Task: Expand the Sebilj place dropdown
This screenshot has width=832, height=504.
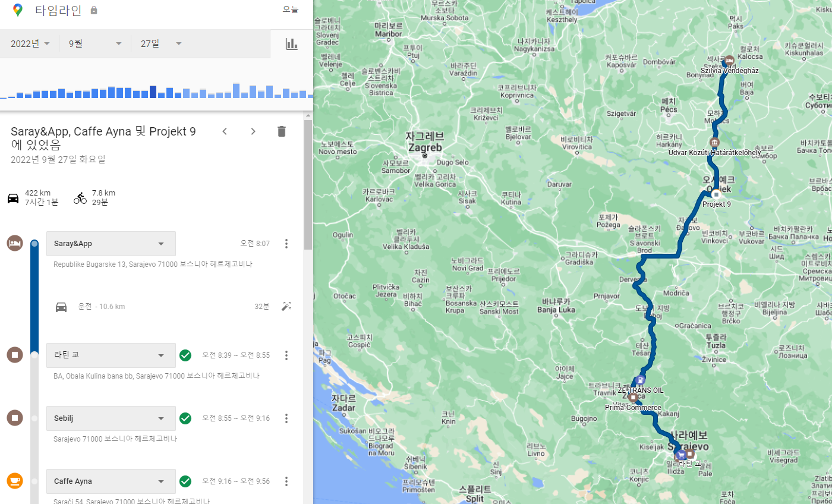Action: point(111,418)
